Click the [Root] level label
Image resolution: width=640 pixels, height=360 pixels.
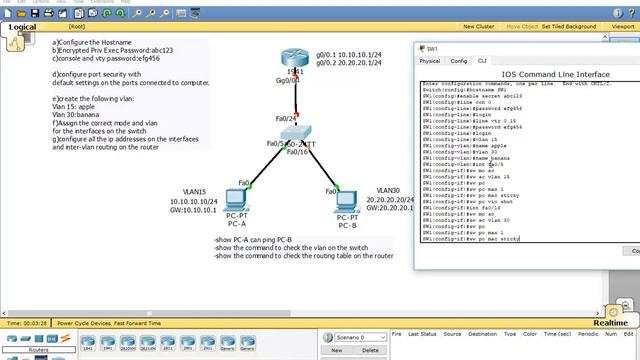(77, 27)
